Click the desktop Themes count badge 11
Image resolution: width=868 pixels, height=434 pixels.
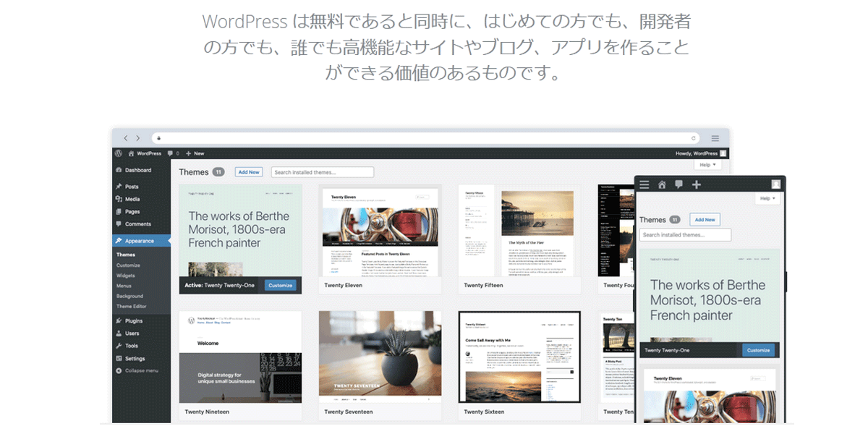218,172
